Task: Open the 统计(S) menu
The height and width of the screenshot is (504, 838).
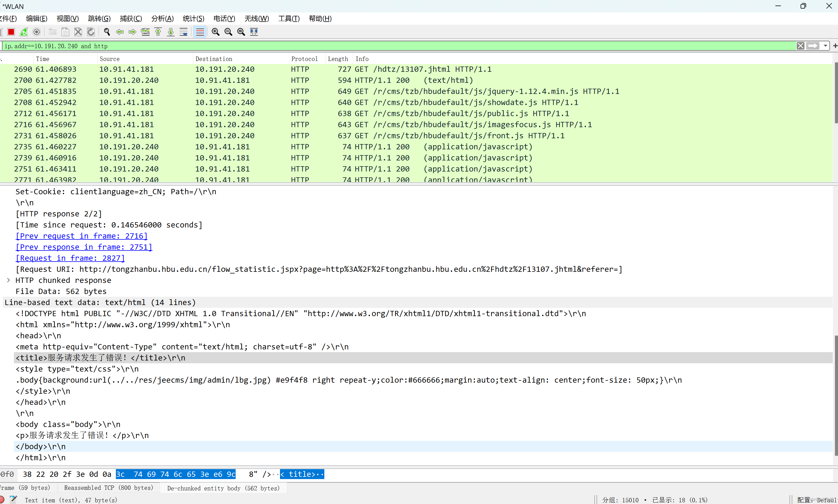Action: pyautogui.click(x=193, y=19)
